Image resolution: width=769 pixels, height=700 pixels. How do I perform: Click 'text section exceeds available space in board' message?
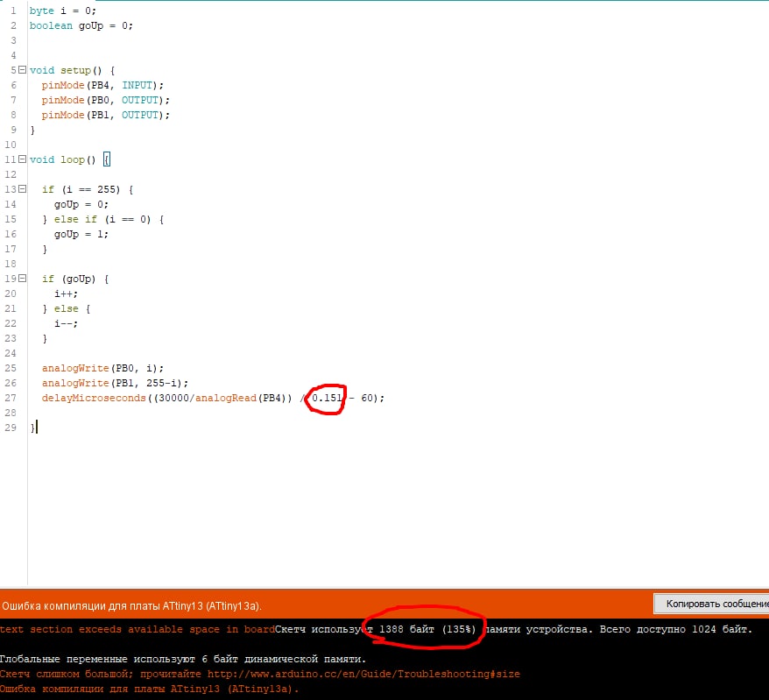pyautogui.click(x=138, y=629)
